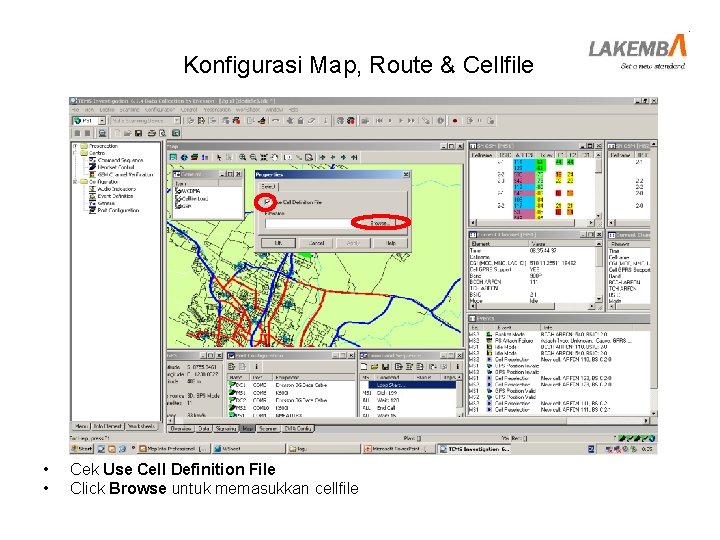
Task: Select the End Call row in Command Sequence
Action: tap(408, 407)
